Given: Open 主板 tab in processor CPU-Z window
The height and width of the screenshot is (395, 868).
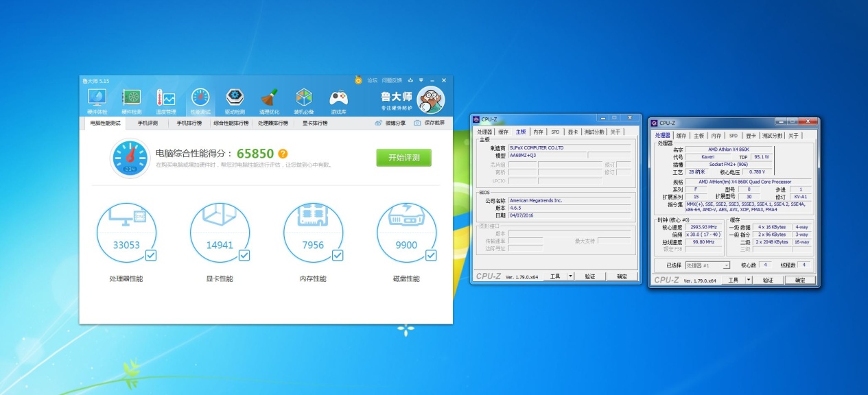Looking at the screenshot, I should [x=699, y=136].
